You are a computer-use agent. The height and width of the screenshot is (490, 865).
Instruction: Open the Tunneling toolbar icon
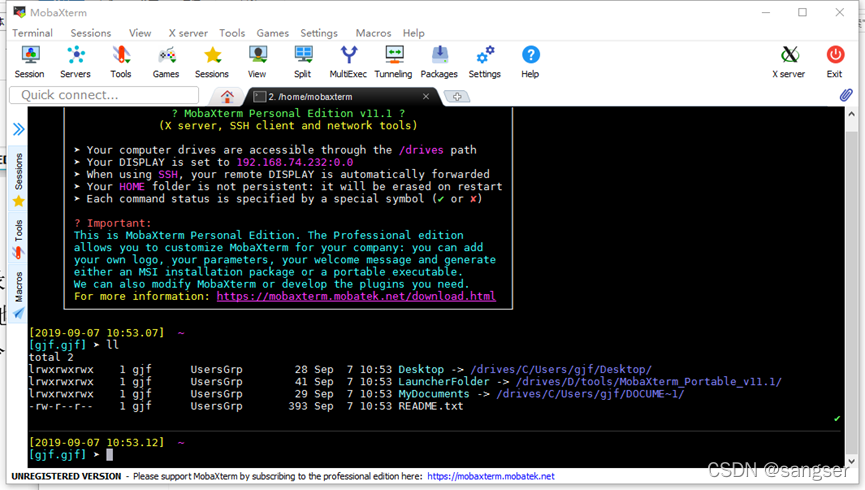click(x=393, y=62)
